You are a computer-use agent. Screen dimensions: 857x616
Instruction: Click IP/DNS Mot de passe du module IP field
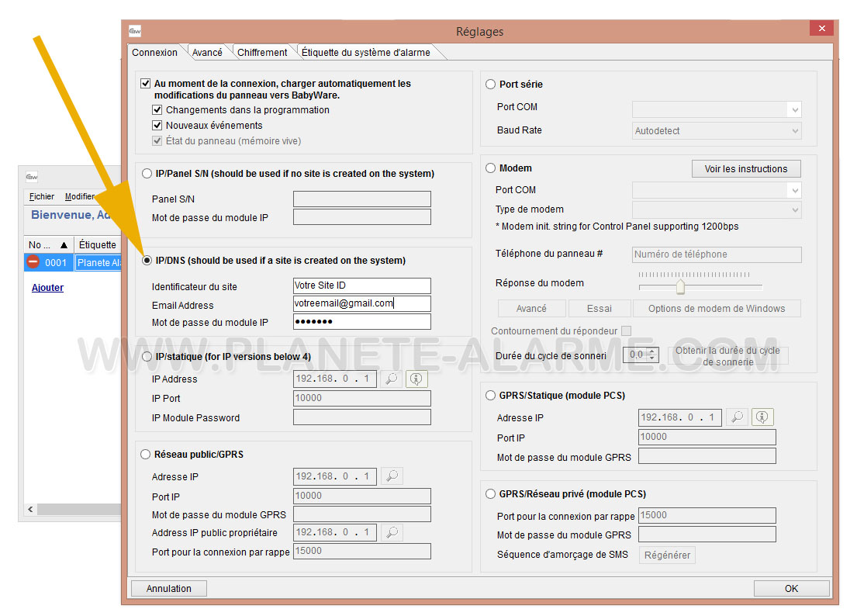[362, 321]
